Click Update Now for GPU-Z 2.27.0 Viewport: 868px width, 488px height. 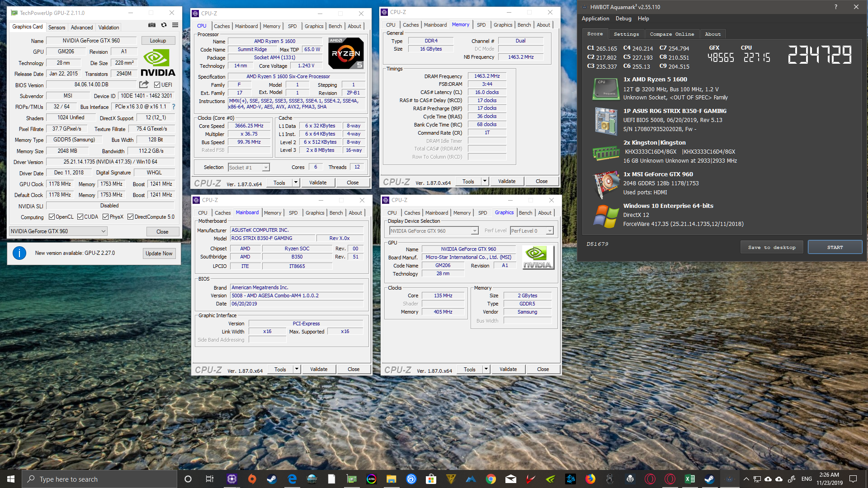click(159, 253)
